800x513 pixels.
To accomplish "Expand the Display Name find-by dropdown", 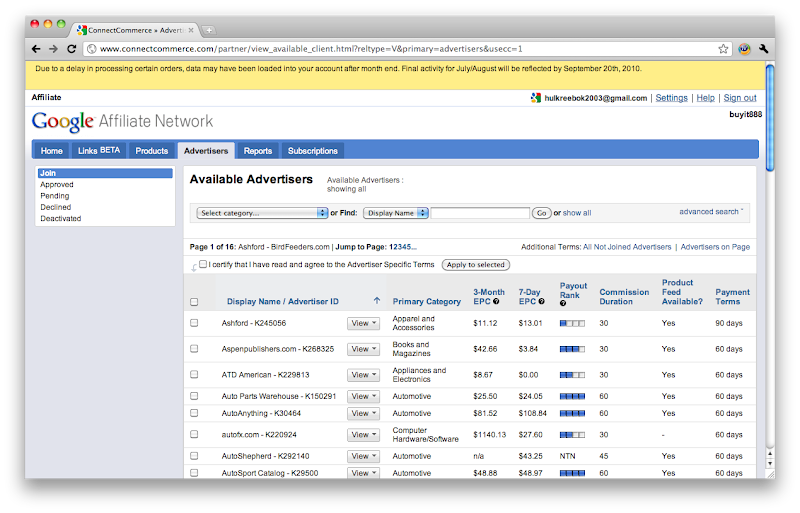I will (x=396, y=213).
